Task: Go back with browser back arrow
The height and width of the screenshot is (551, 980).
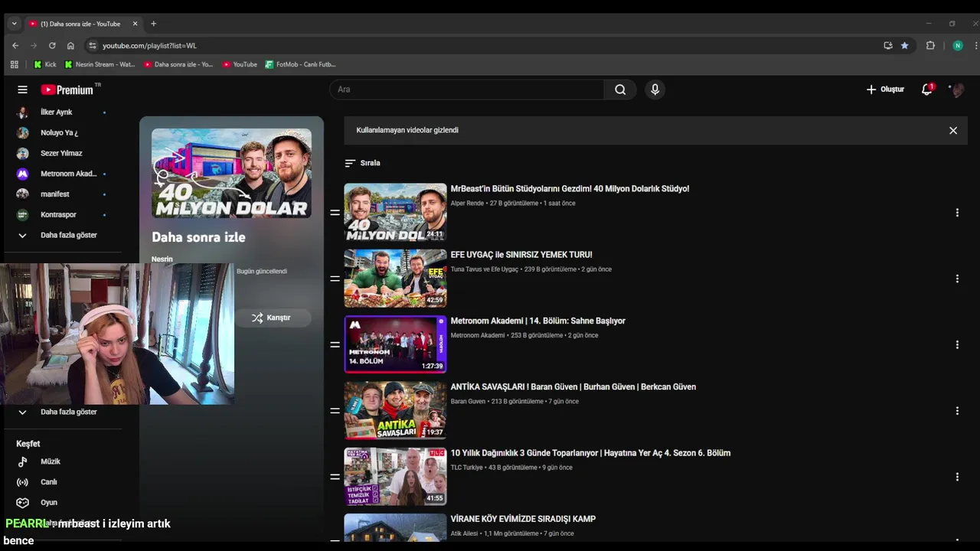Action: click(x=15, y=45)
